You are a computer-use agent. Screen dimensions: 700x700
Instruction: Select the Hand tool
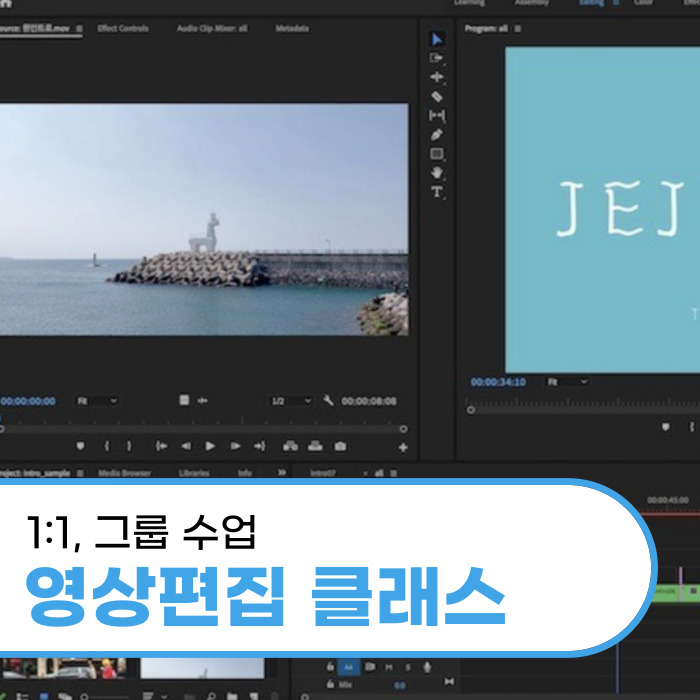tap(437, 173)
